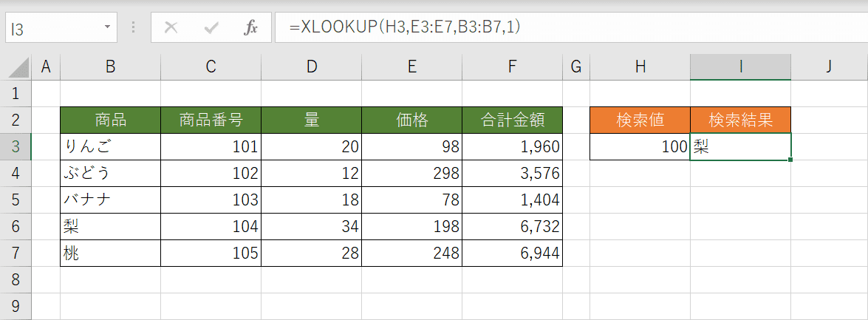
Task: Select column H header
Action: [640, 67]
